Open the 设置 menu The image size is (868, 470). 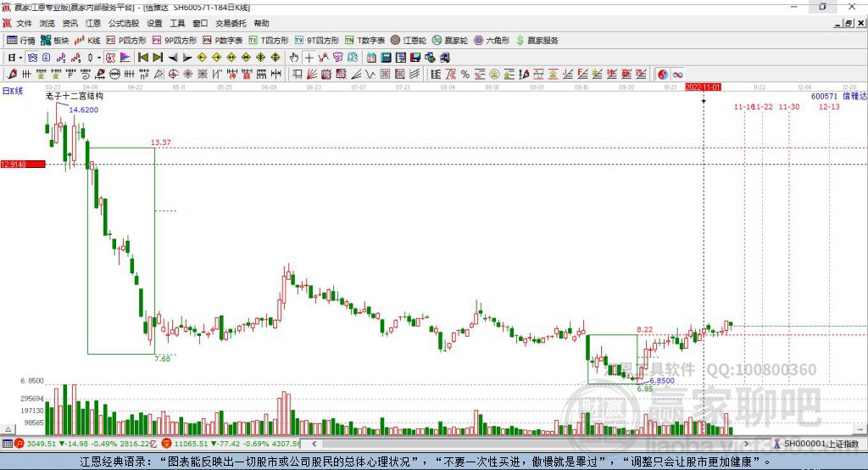(154, 23)
